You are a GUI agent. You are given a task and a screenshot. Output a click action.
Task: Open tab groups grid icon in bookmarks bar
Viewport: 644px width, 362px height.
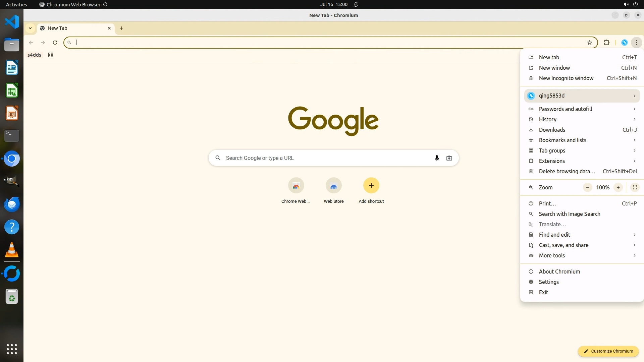coord(51,55)
